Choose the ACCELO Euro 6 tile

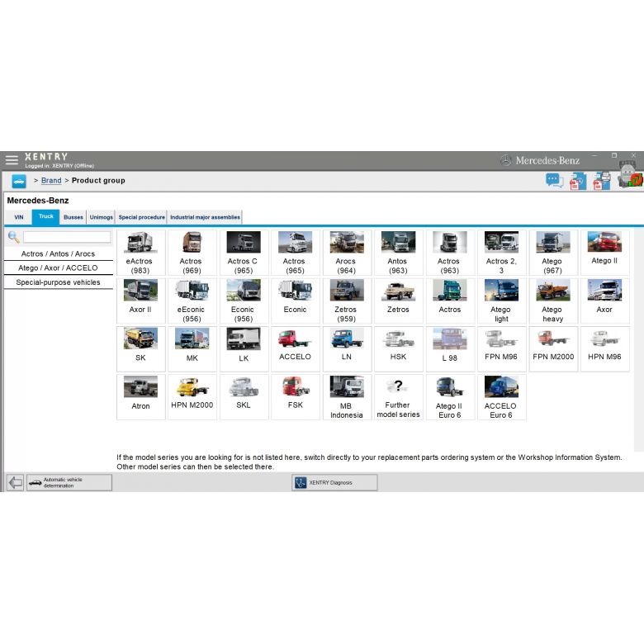(501, 397)
